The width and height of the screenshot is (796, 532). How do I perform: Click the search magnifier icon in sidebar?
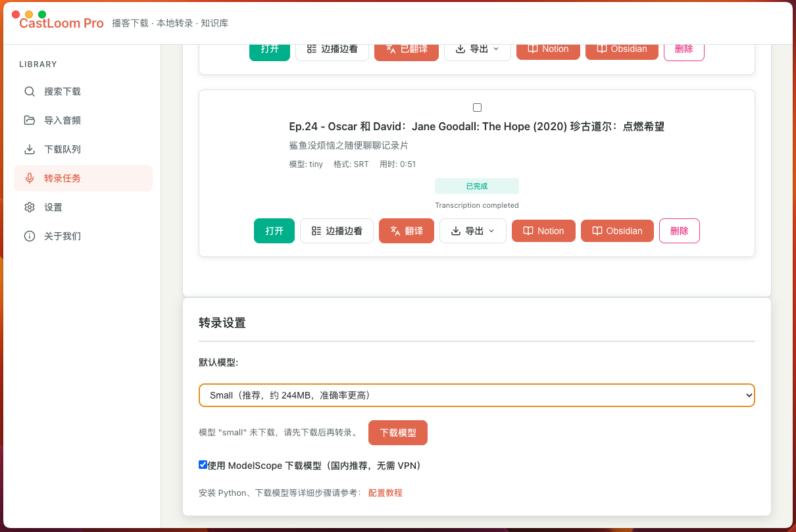coord(30,91)
